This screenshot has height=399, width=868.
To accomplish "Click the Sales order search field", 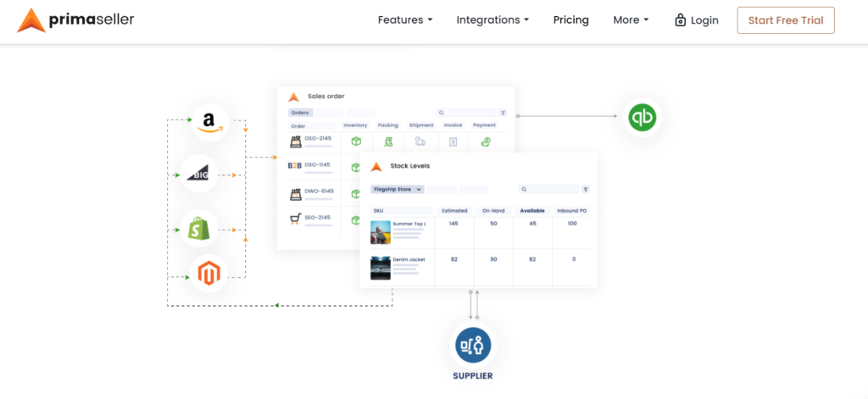I will tap(466, 113).
